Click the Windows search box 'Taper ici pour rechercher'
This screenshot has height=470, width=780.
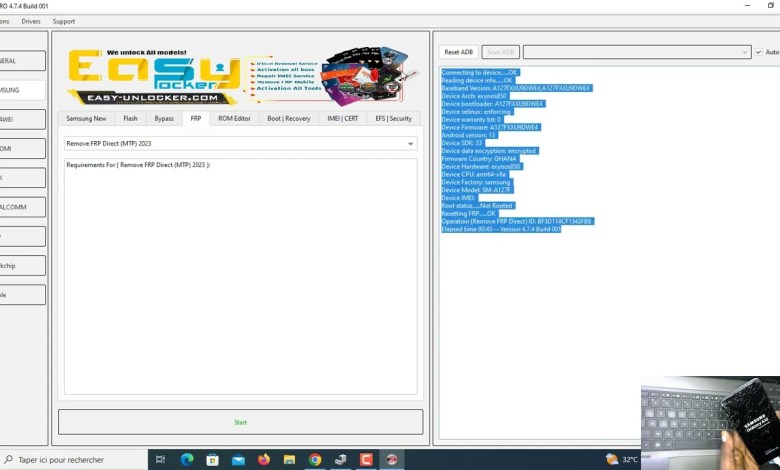tap(75, 460)
